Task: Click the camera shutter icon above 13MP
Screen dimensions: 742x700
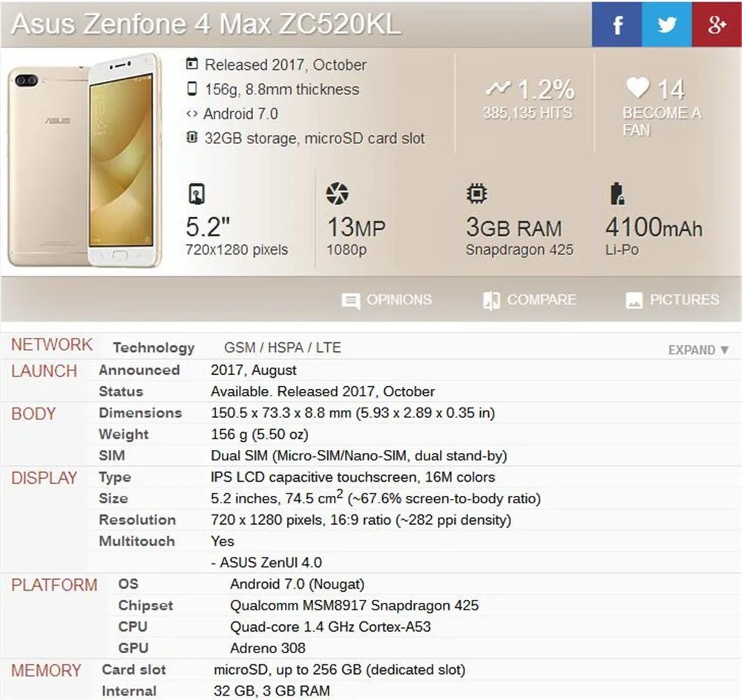Action: click(x=338, y=194)
